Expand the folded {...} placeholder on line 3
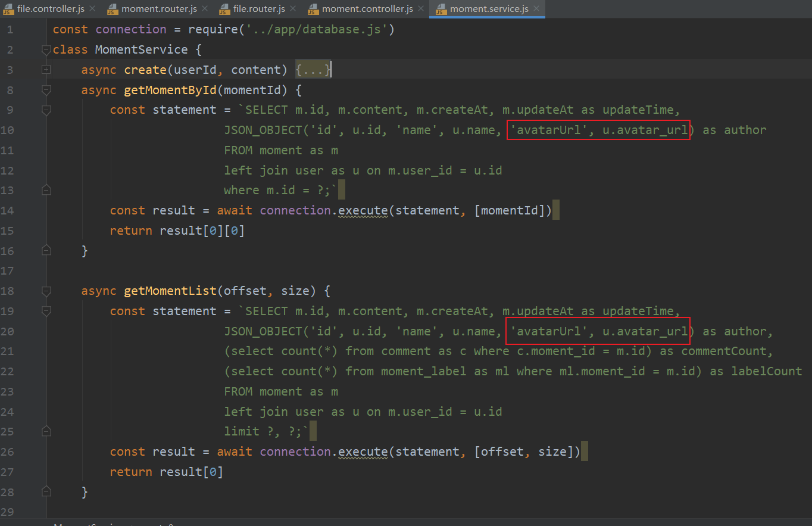This screenshot has width=812, height=526. [313, 70]
